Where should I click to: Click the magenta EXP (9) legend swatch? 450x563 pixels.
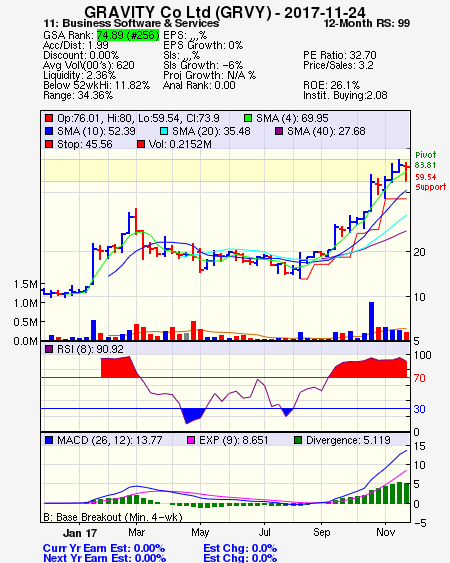pos(191,440)
